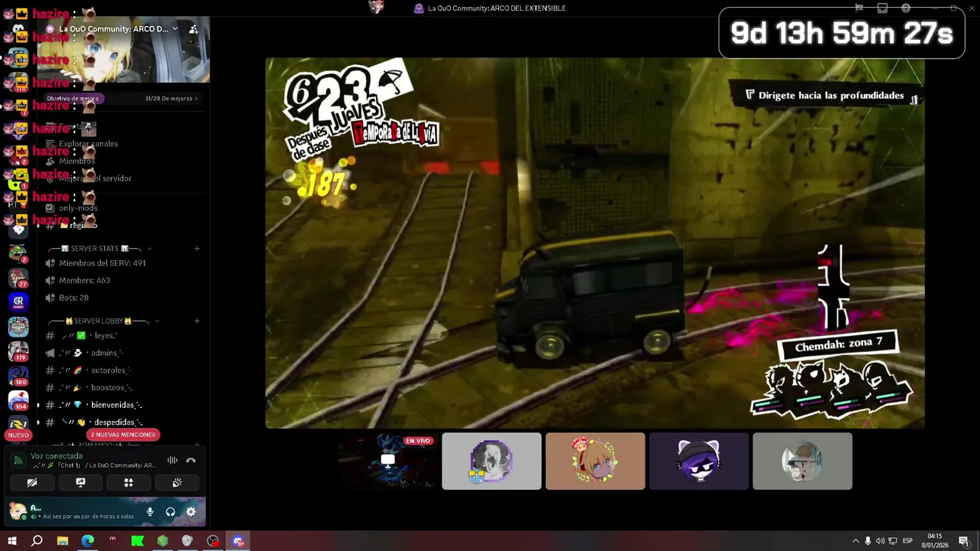Open File Explorer from the taskbar
Image resolution: width=980 pixels, height=551 pixels.
[63, 541]
